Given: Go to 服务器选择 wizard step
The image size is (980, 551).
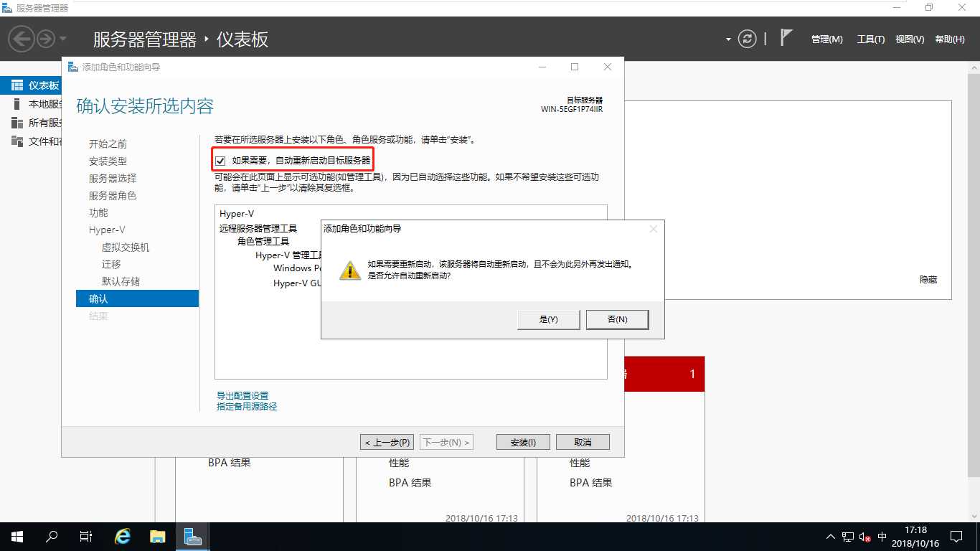Looking at the screenshot, I should 113,179.
